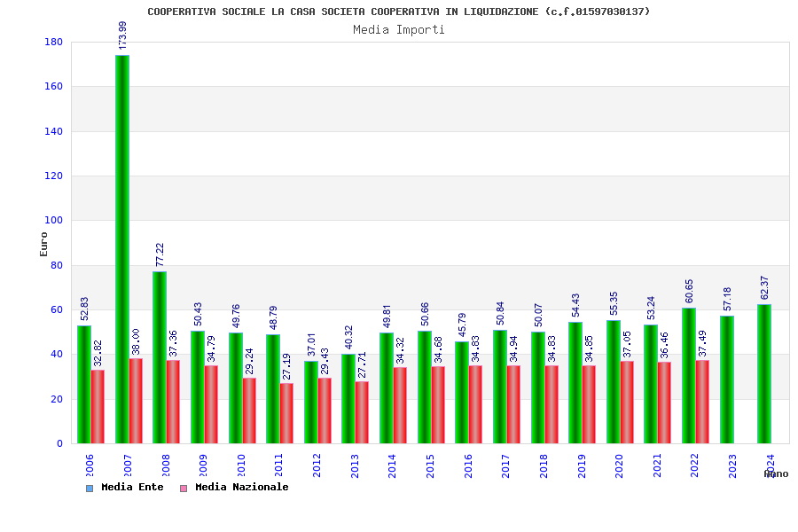Click the 50.07 value label for 2018
Viewport: 798px width, 532px height.
click(x=538, y=315)
